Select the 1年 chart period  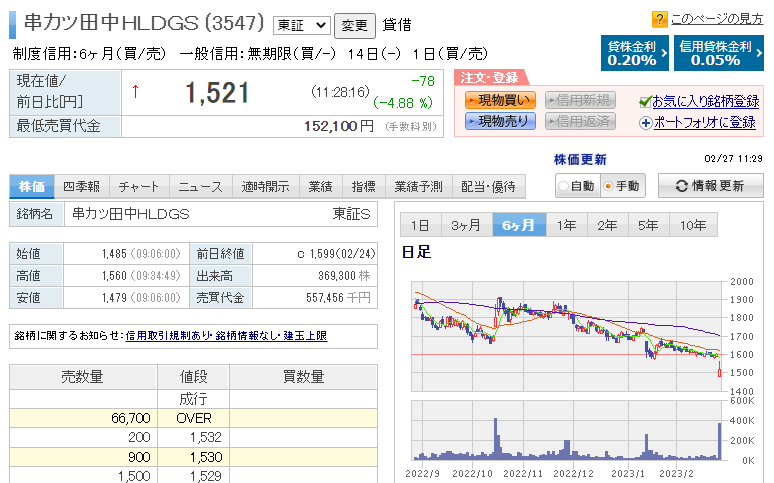pyautogui.click(x=566, y=225)
